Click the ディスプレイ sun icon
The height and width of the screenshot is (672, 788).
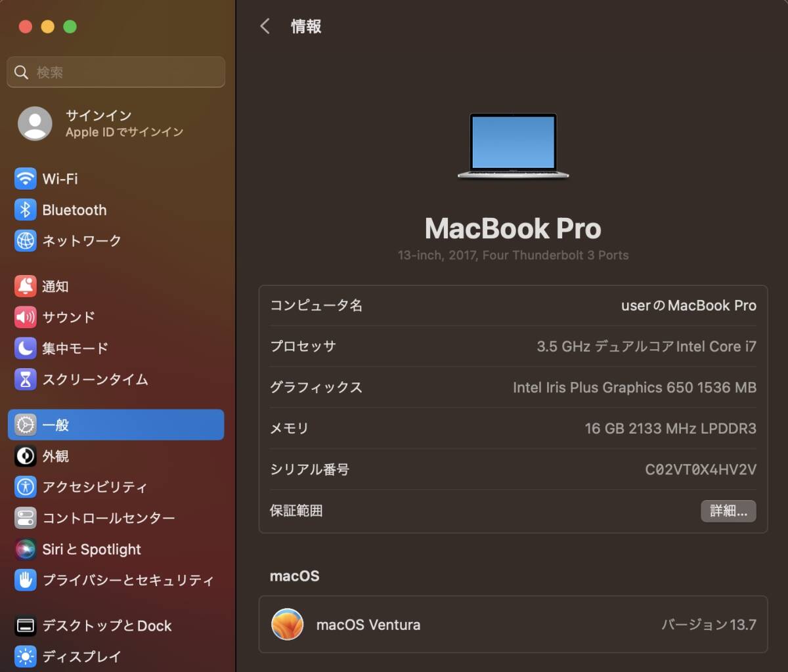26,656
